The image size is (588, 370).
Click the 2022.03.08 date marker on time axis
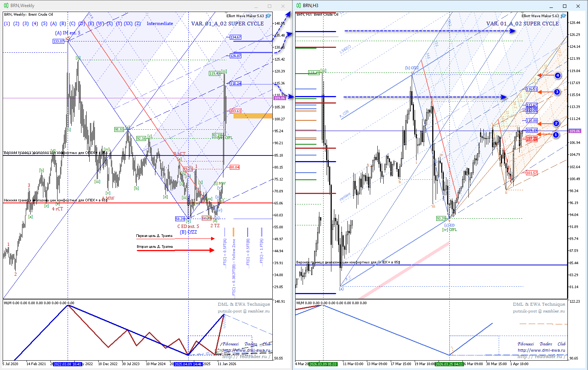coord(67,364)
